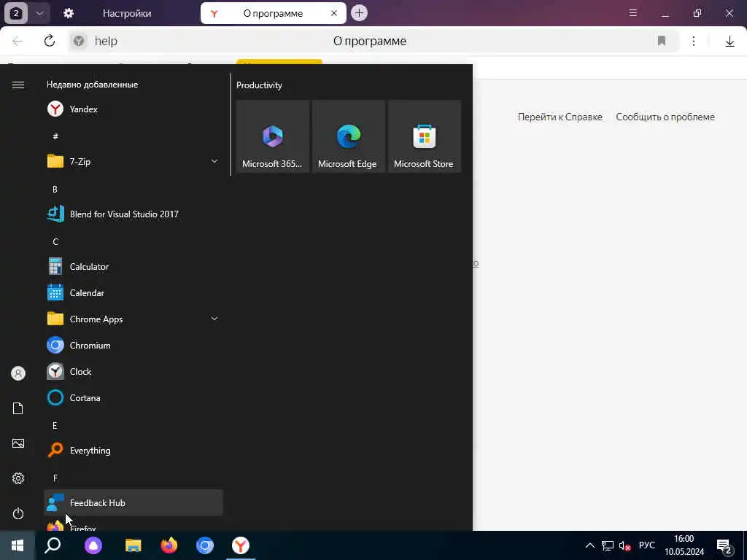Open the Calendar app
This screenshot has height=560, width=747.
pos(133,293)
